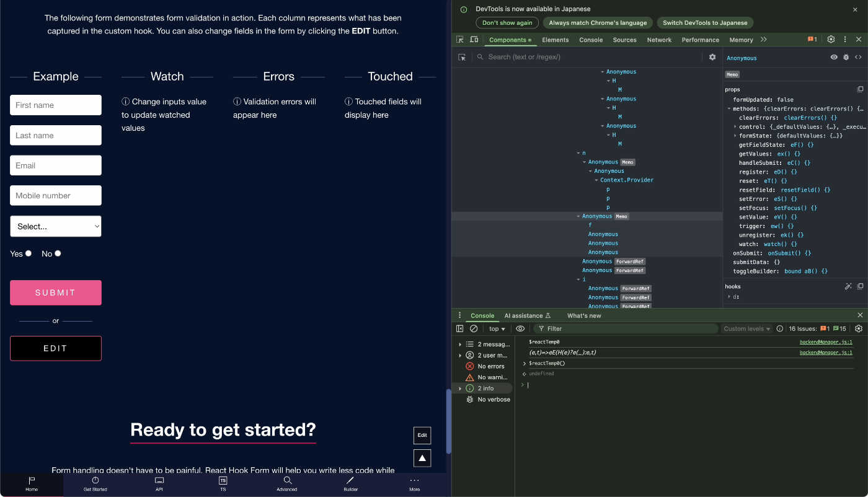Screen dimensions: 868x497
Task: Select the inspect element tool icon
Action: (459, 39)
